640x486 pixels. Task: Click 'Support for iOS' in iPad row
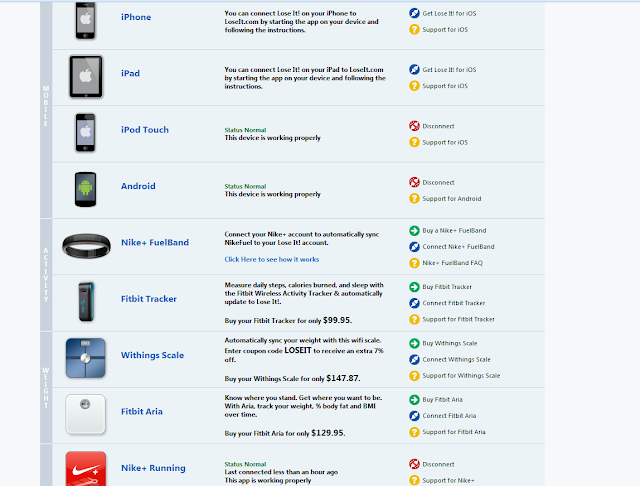[x=445, y=86]
